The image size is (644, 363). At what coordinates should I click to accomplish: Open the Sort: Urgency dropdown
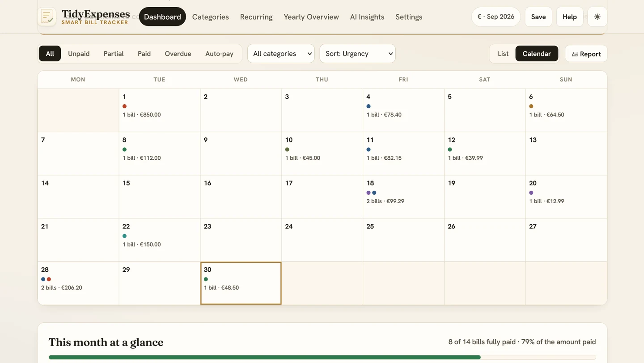pos(358,54)
